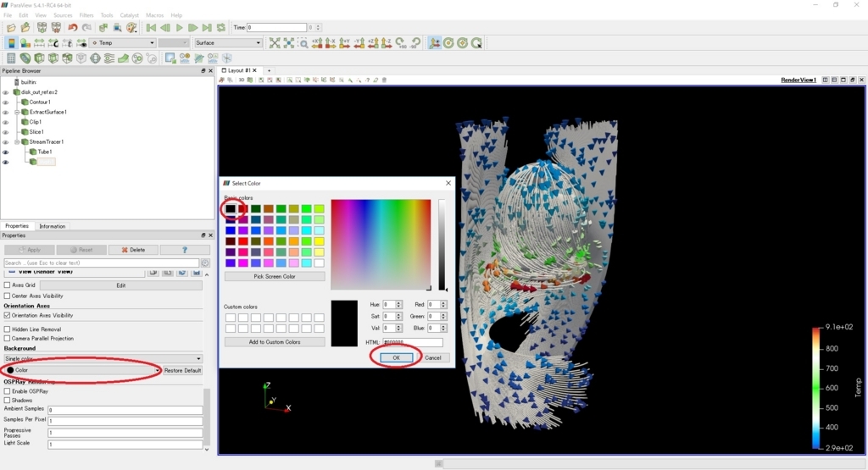Select the black basic color swatch
868x470 pixels.
pyautogui.click(x=231, y=208)
